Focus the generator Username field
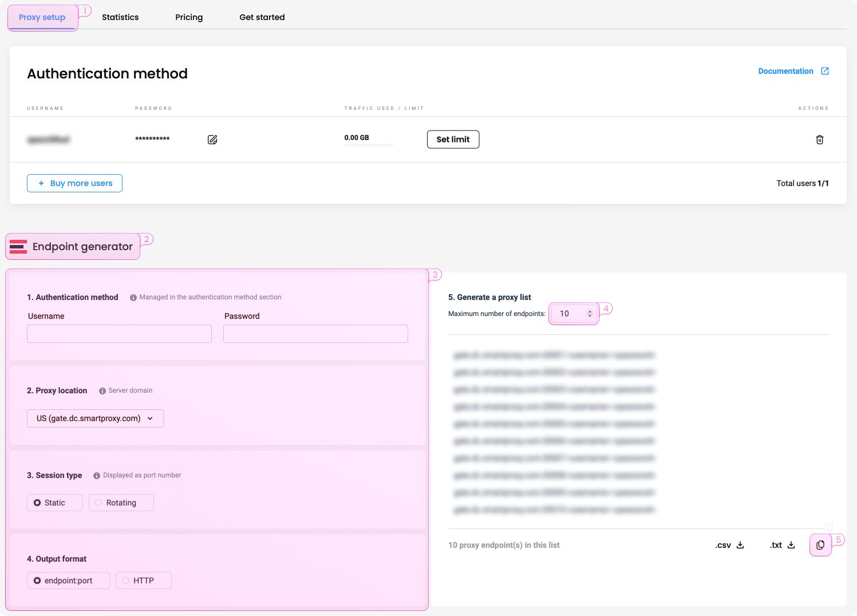Image resolution: width=857 pixels, height=616 pixels. [x=119, y=334]
